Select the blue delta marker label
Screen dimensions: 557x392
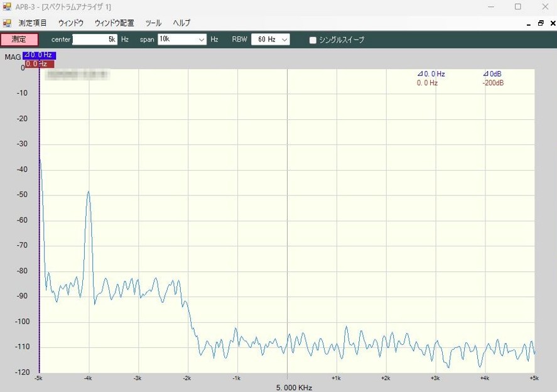[x=40, y=55]
